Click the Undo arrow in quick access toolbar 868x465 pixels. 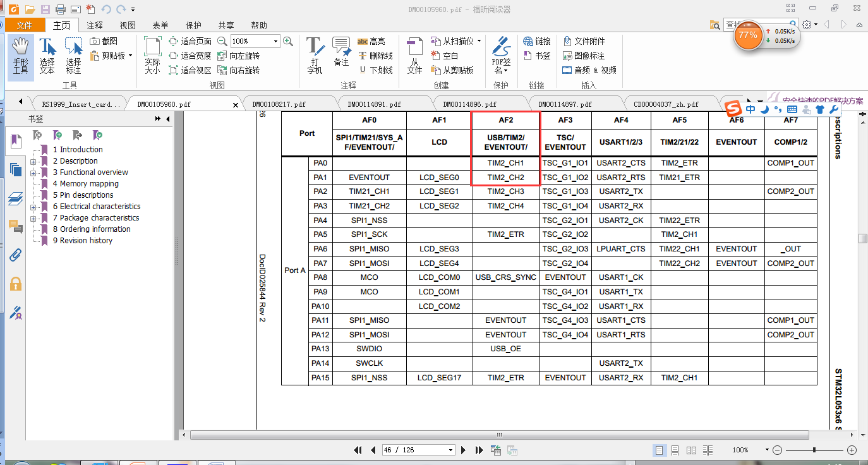click(105, 9)
